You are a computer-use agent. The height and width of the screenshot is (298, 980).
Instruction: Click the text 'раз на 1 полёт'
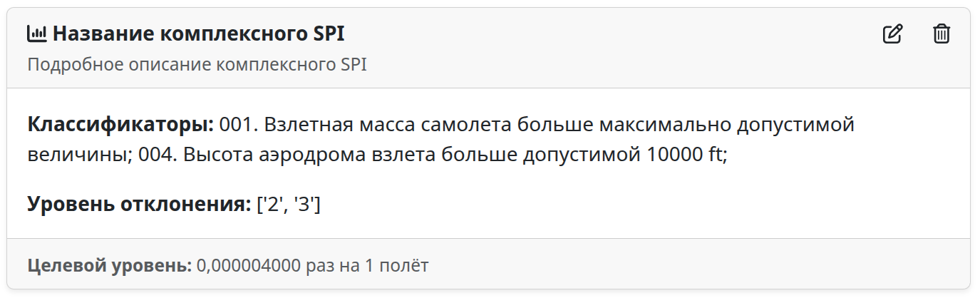(x=367, y=267)
